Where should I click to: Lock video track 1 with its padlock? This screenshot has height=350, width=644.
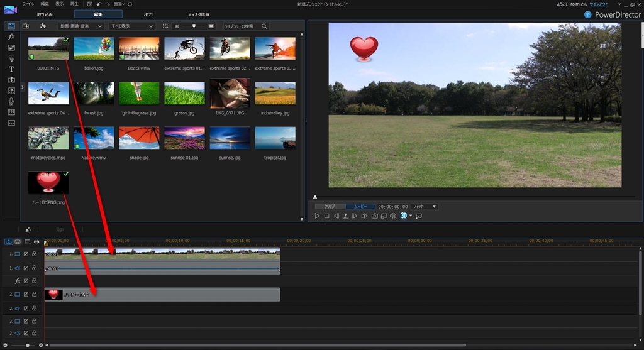tap(35, 254)
